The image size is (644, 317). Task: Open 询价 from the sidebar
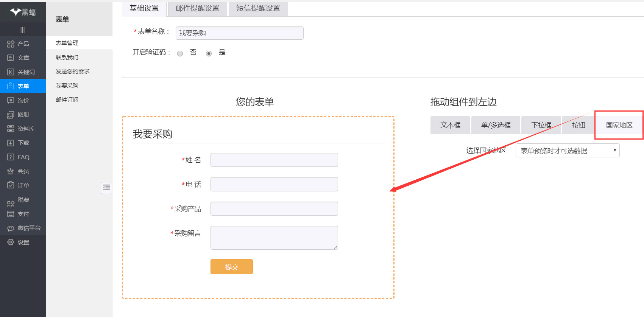[x=11, y=100]
